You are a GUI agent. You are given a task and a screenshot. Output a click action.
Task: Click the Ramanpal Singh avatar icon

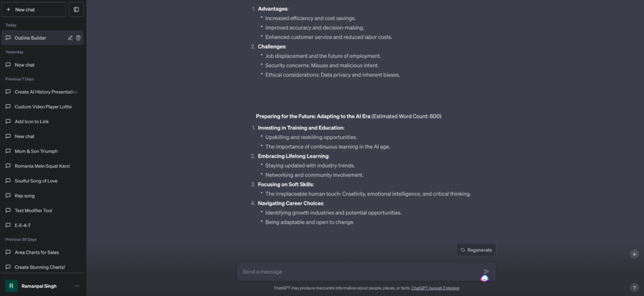click(x=11, y=285)
